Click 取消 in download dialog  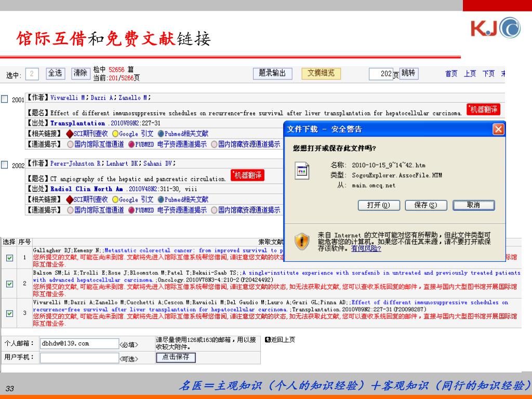(x=474, y=205)
